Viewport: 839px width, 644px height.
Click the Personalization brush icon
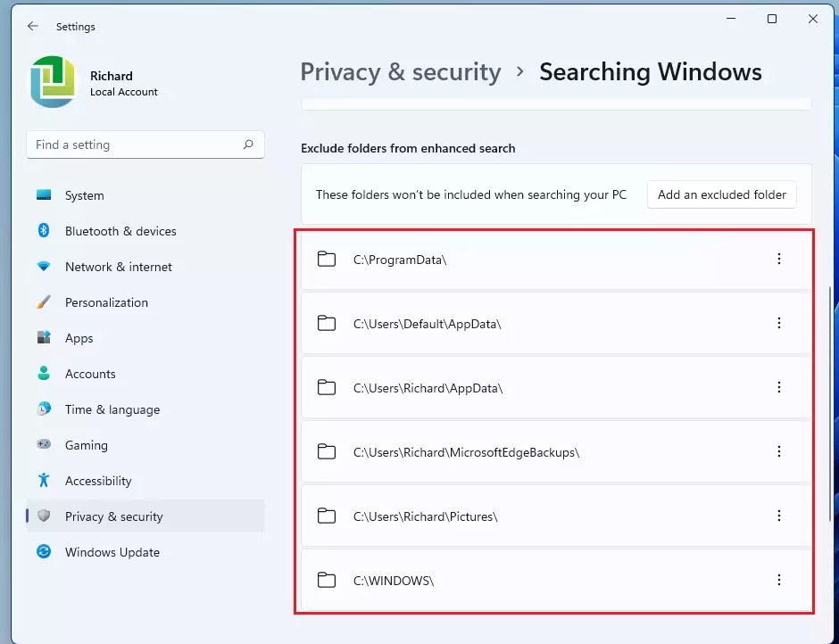43,302
